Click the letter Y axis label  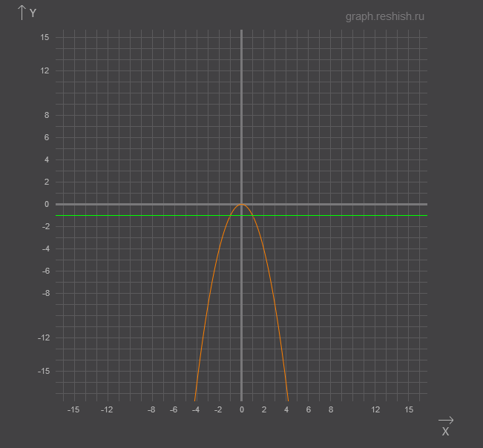click(x=33, y=13)
